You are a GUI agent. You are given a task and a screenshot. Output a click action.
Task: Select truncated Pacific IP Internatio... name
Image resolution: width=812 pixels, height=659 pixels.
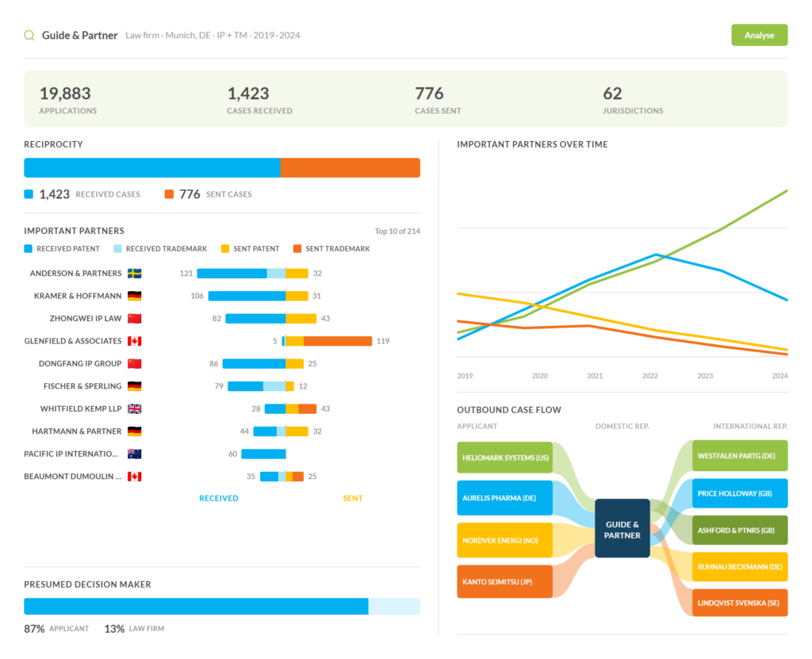click(71, 454)
